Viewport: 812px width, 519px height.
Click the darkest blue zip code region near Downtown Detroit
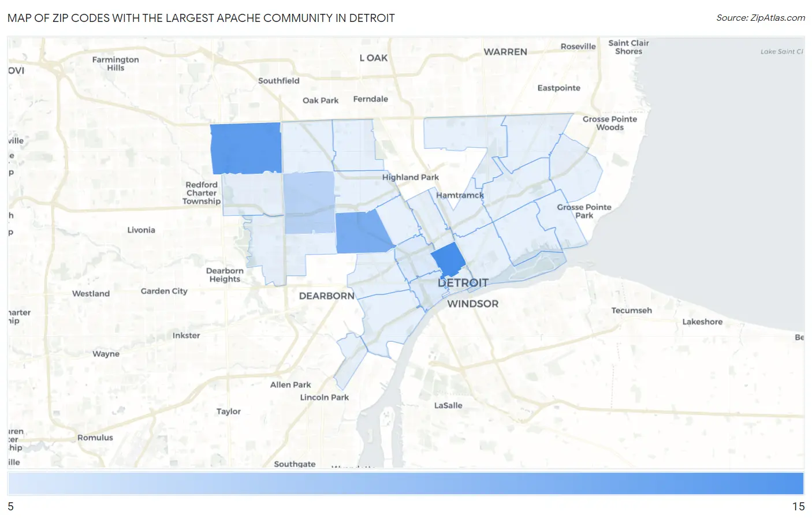tap(449, 259)
